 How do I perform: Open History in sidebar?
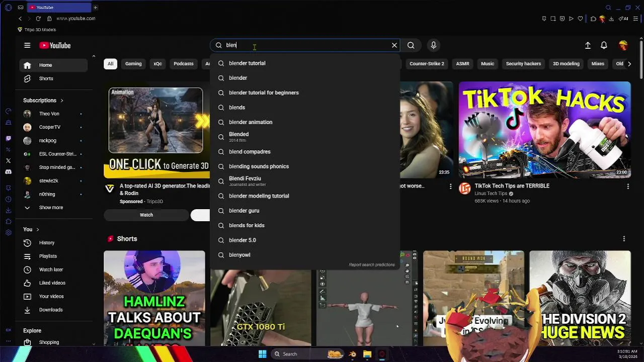click(x=53, y=243)
